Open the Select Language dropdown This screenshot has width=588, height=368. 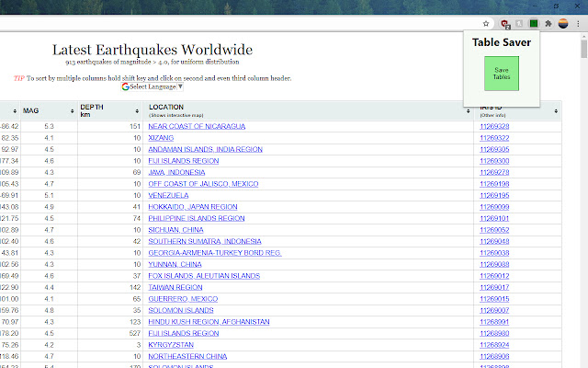pyautogui.click(x=153, y=86)
